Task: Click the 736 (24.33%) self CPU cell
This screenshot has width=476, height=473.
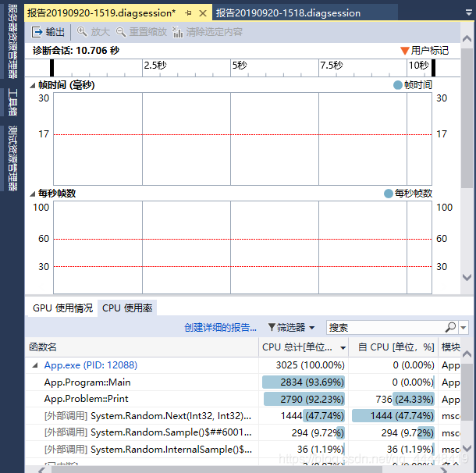Action: point(393,399)
